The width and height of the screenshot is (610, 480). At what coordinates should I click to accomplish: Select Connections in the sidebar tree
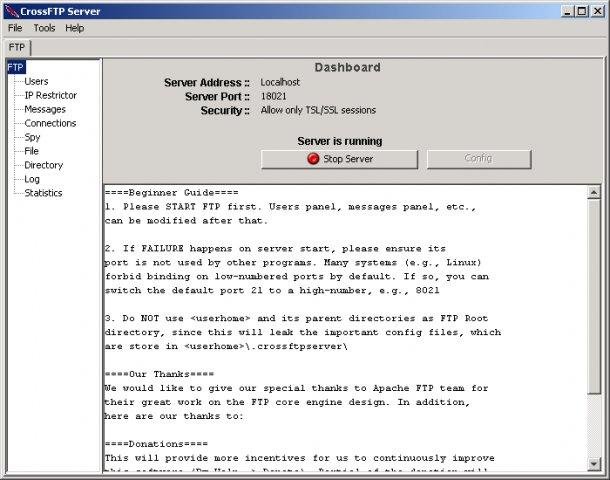point(50,123)
